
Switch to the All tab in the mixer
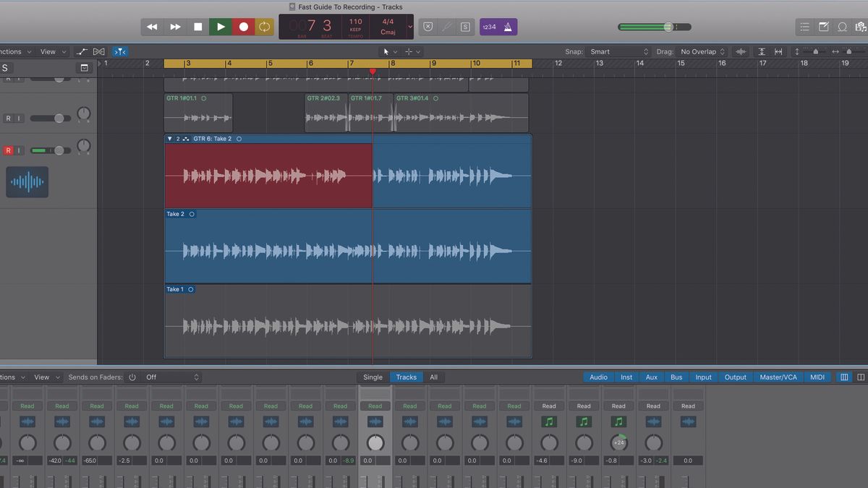pos(433,377)
